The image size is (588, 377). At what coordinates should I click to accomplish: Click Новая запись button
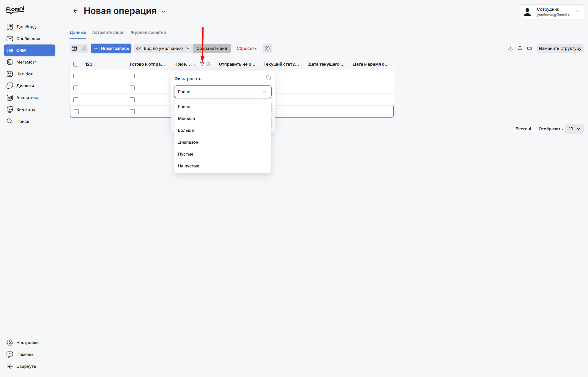pos(111,48)
